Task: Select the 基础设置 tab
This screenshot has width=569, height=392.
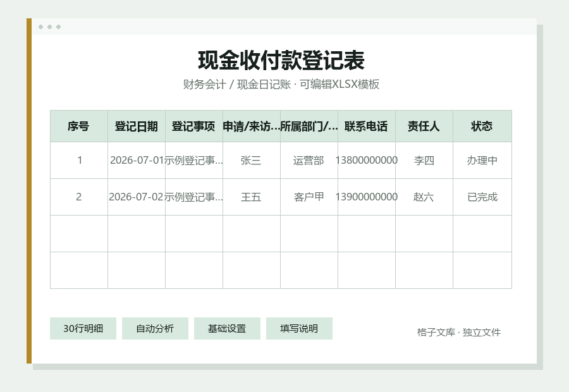Action: click(227, 329)
